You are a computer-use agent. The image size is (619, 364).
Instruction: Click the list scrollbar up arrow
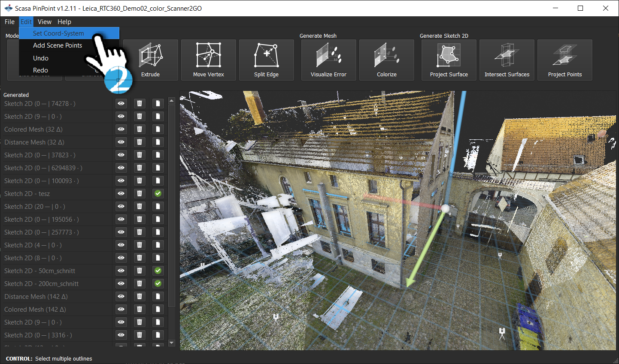pos(172,101)
